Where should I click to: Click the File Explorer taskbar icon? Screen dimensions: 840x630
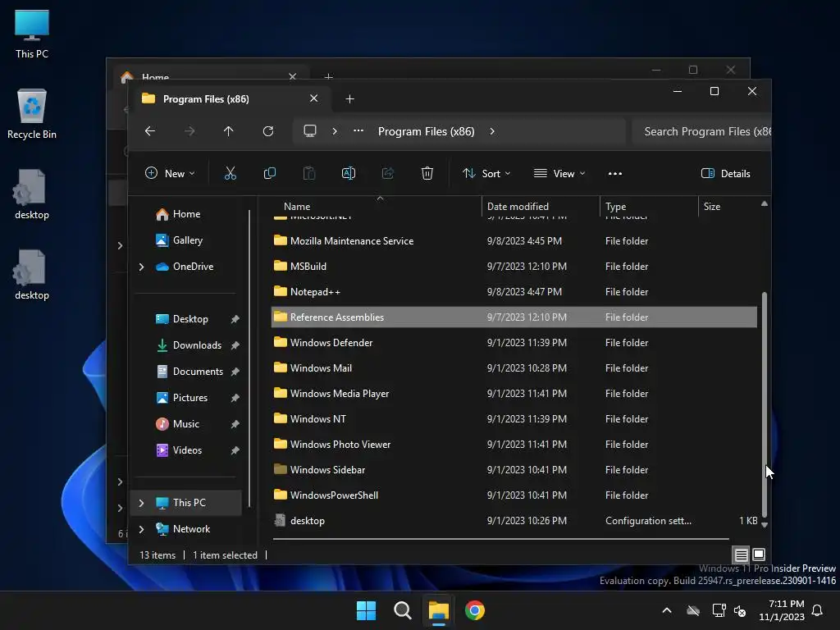coord(438,610)
